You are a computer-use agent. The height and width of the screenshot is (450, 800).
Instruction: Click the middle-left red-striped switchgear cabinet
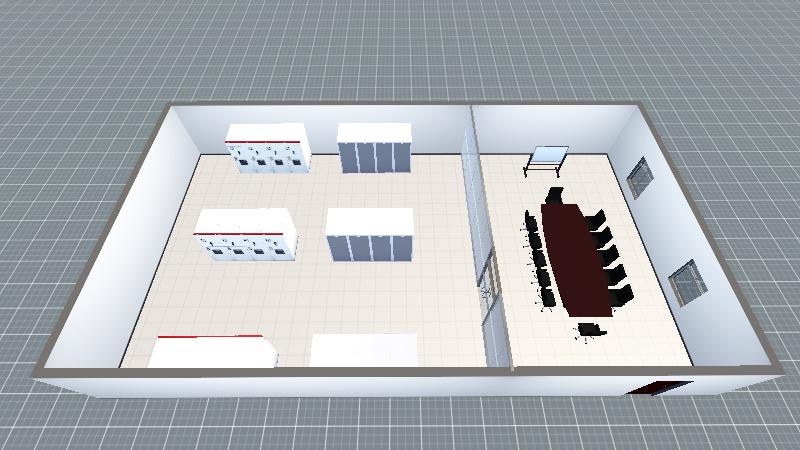point(246,238)
